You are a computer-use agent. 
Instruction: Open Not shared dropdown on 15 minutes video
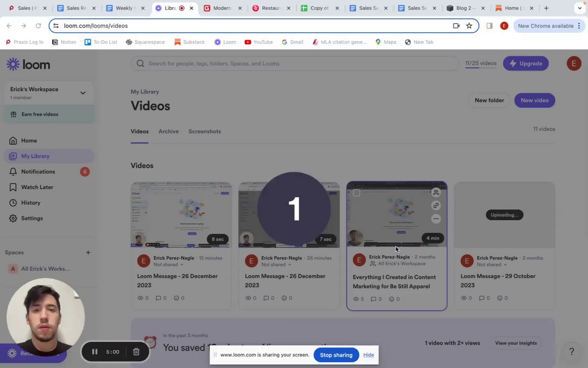click(x=169, y=265)
